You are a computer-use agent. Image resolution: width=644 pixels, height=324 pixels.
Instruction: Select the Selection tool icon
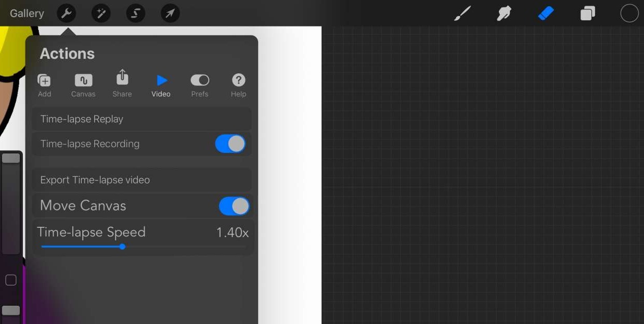(x=136, y=14)
